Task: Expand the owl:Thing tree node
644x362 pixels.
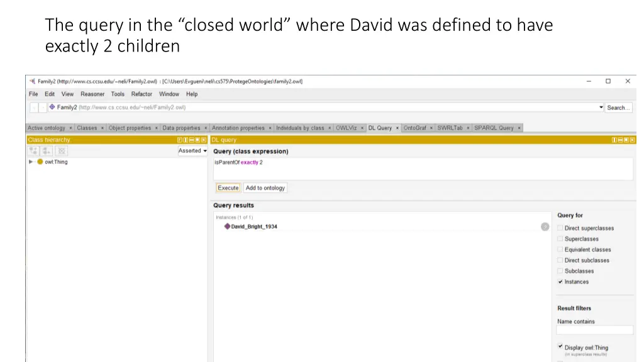Action: click(31, 162)
